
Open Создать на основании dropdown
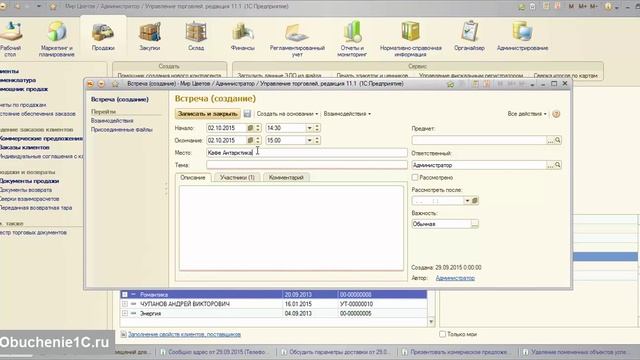[x=287, y=114]
